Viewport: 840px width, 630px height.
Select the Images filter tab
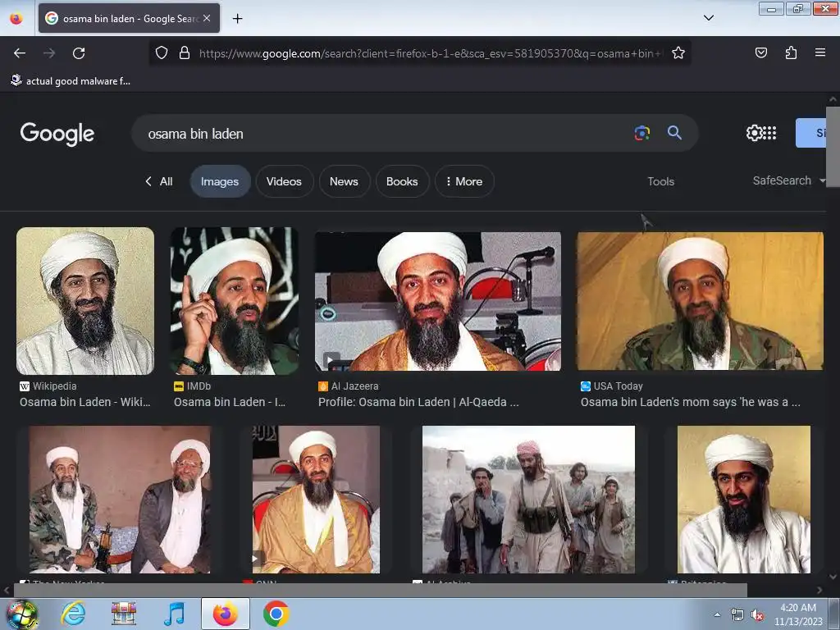pyautogui.click(x=220, y=181)
